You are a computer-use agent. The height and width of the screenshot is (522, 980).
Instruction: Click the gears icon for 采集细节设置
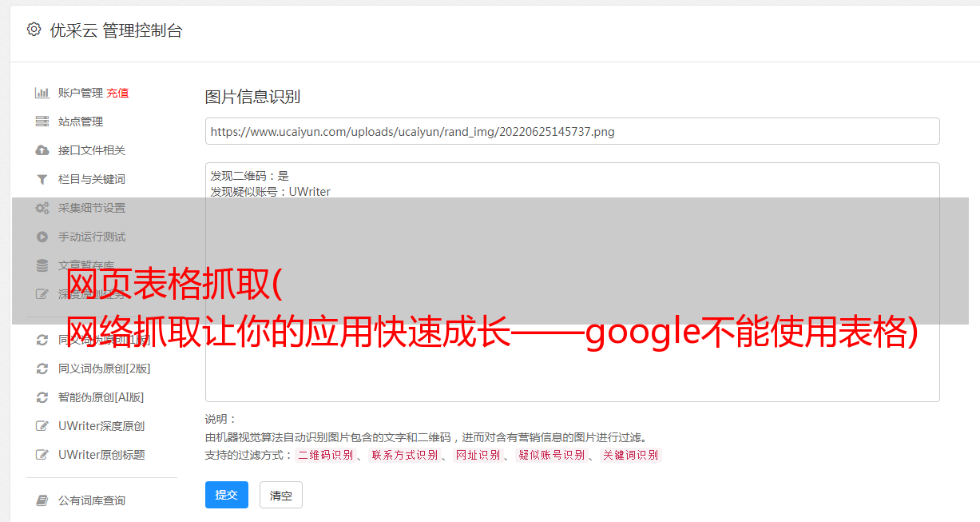click(42, 208)
